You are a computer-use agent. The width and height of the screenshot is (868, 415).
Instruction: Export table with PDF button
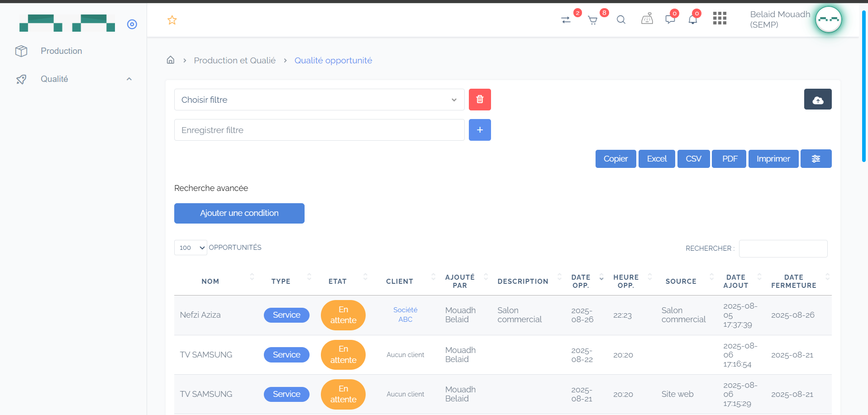tap(729, 159)
